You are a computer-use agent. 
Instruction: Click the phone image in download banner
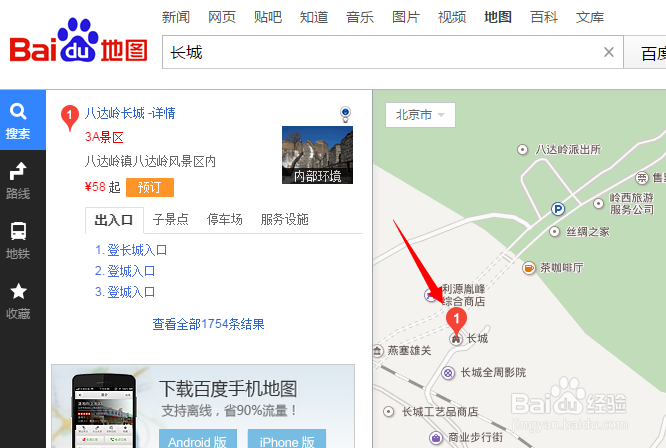point(104,411)
